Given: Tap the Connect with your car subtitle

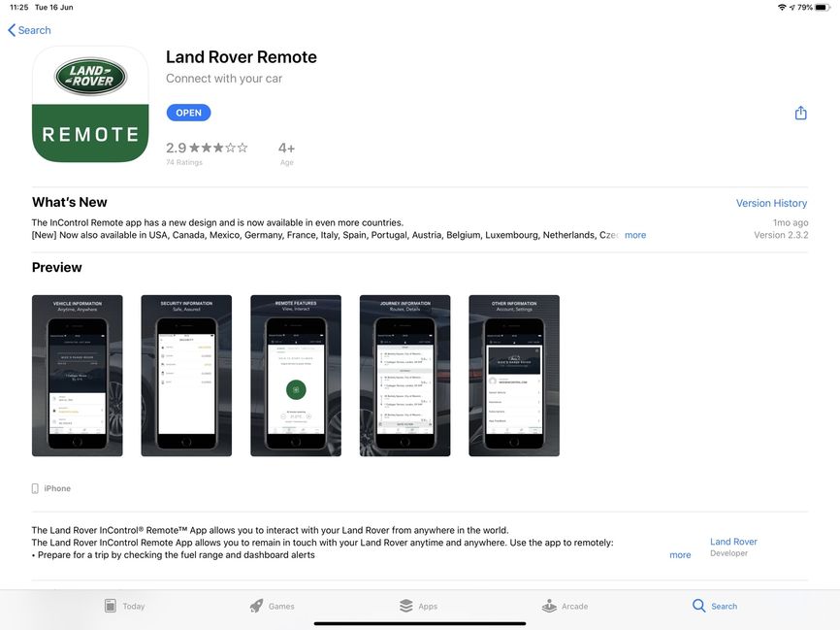Looking at the screenshot, I should coord(224,79).
